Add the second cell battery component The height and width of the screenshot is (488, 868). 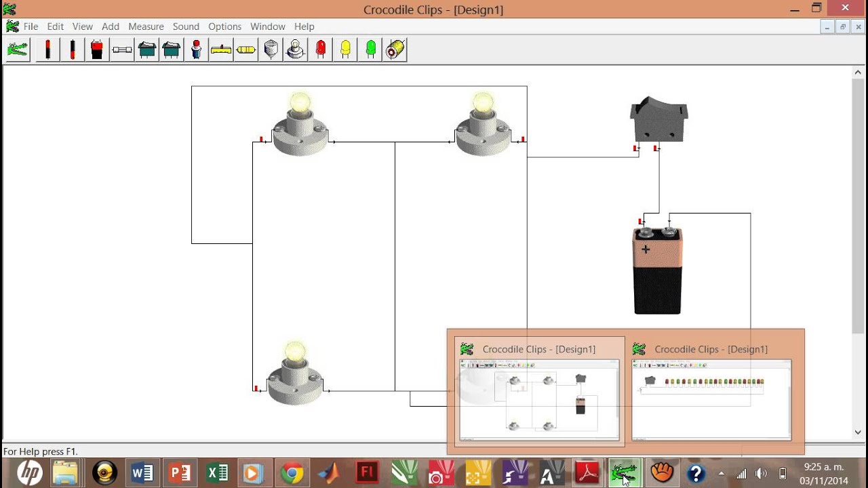pos(72,49)
